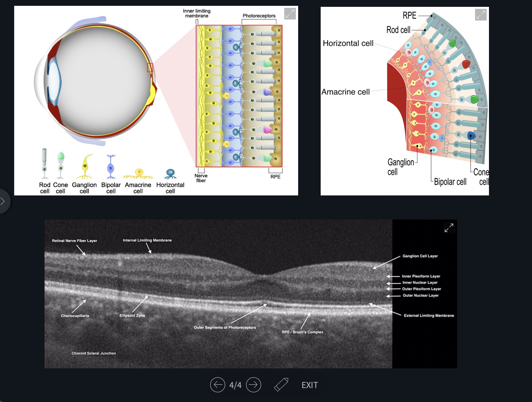Click the Amacrine cell label in wedge diagram
The width and height of the screenshot is (532, 402).
345,92
